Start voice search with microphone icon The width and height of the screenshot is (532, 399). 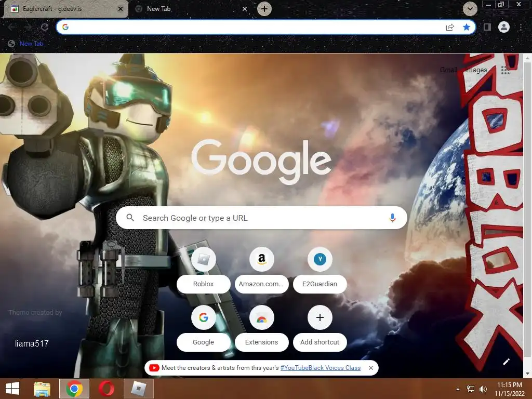coord(392,218)
